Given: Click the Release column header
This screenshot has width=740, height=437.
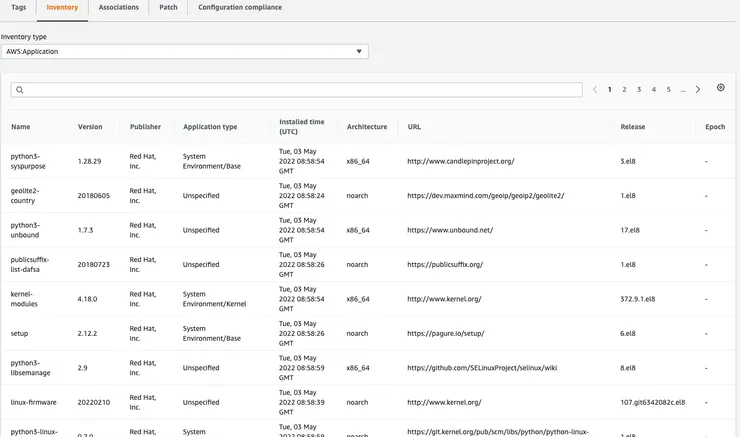Looking at the screenshot, I should [633, 126].
